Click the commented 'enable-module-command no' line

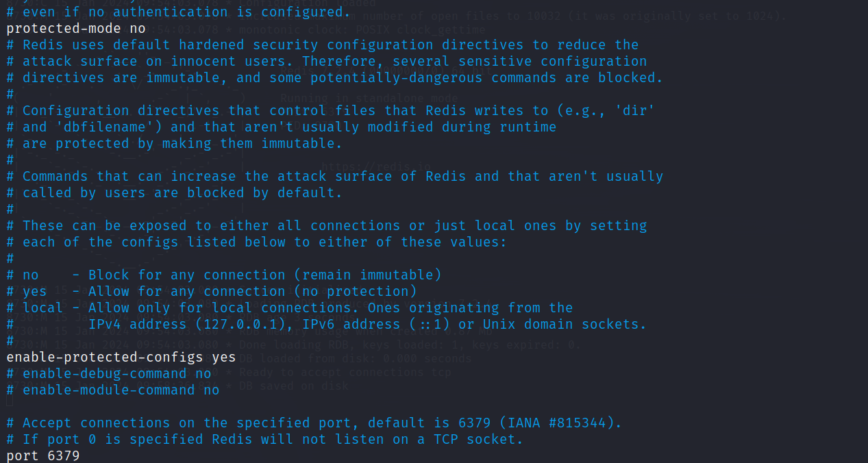[113, 390]
